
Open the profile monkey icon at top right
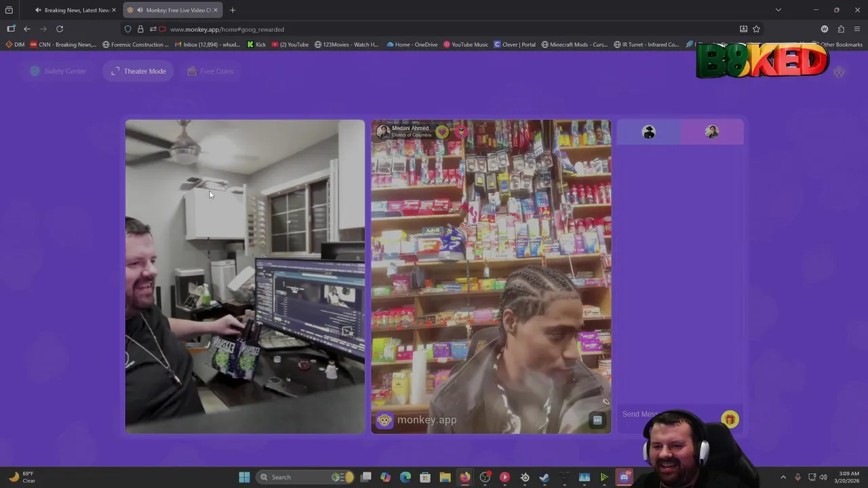[839, 72]
